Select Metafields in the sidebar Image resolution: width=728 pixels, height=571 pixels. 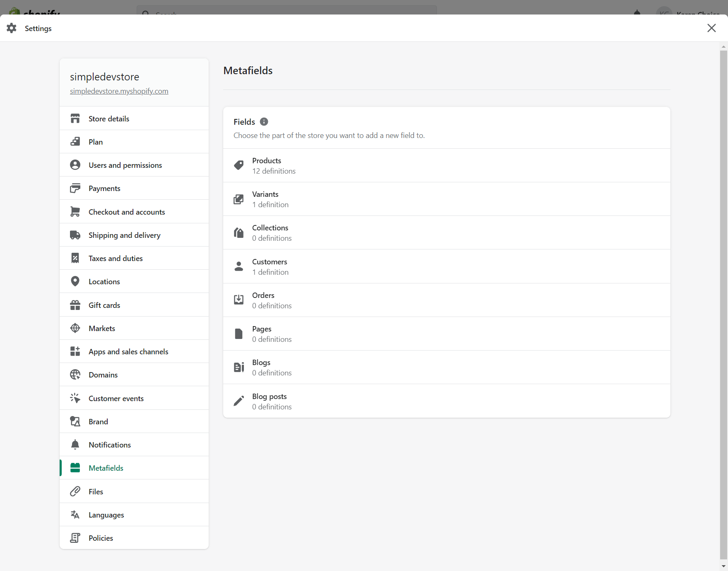[x=134, y=468]
